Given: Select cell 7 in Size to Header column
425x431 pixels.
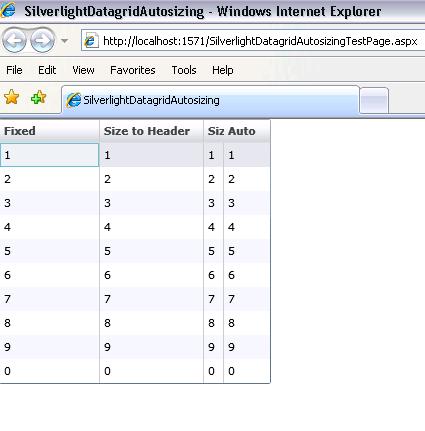Looking at the screenshot, I should [151, 299].
